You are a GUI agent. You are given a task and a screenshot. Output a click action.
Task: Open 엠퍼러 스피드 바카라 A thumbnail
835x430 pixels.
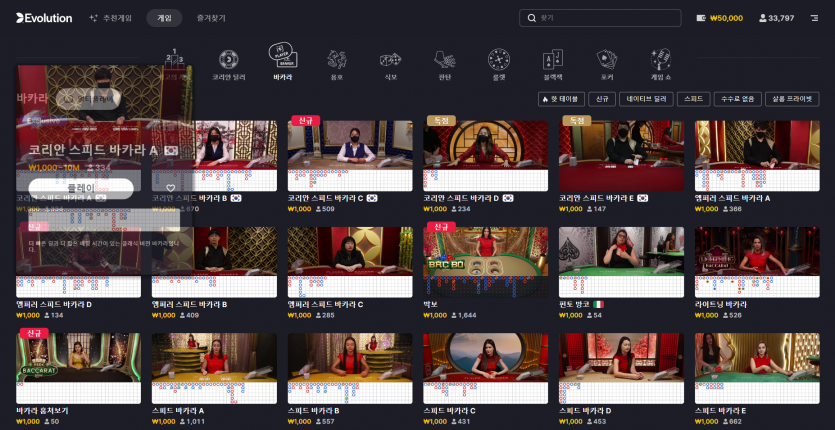pos(757,156)
